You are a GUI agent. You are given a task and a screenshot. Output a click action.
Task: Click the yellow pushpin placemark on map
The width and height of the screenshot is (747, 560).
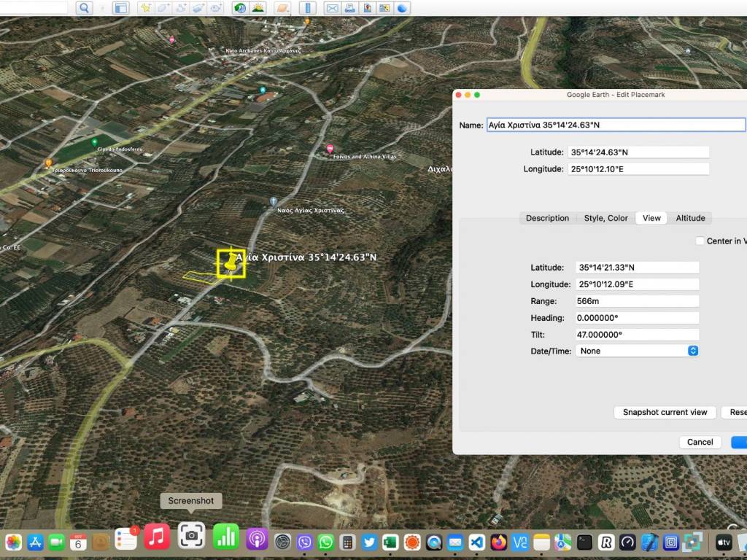[x=231, y=261]
